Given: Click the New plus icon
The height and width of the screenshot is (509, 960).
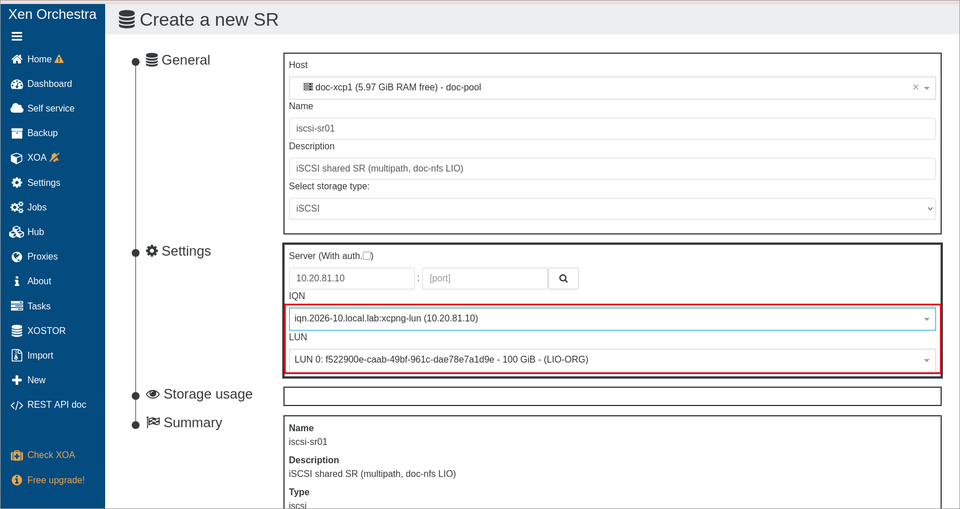Looking at the screenshot, I should tap(17, 380).
